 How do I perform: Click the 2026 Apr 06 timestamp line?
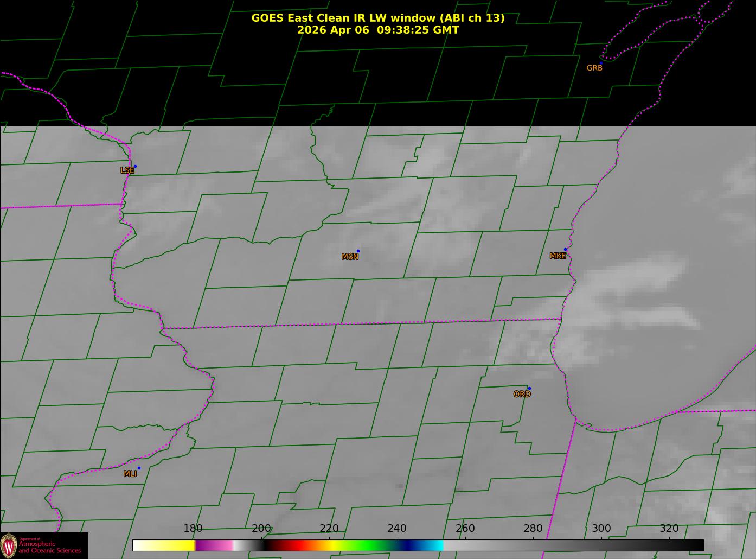[x=378, y=30]
